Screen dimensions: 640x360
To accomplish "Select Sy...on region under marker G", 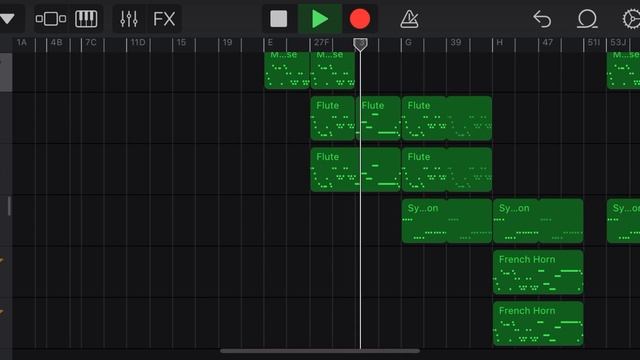I will tap(447, 221).
